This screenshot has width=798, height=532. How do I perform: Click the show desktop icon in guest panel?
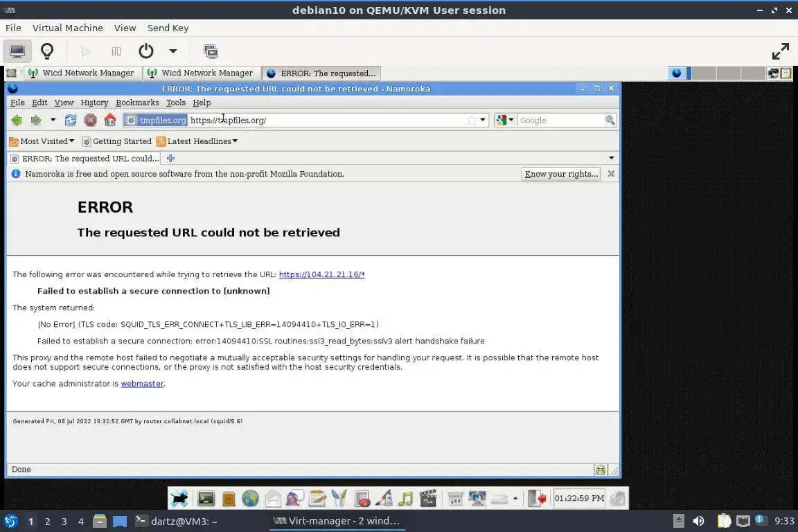point(11,73)
